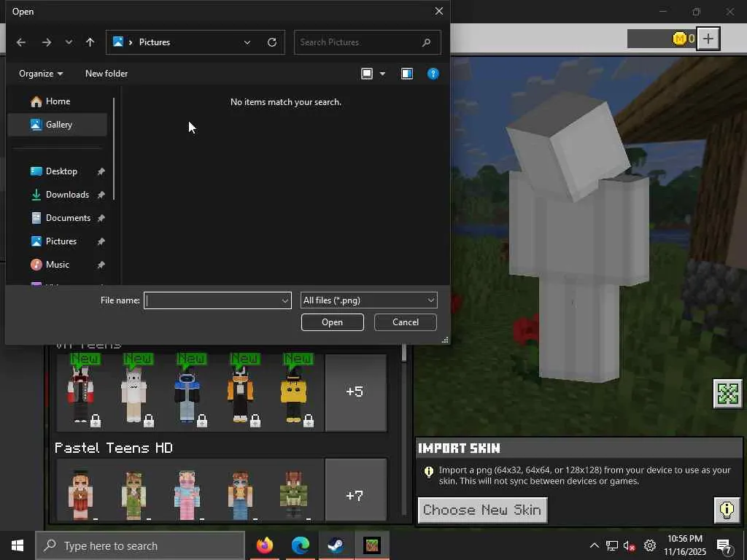Click the Open button in the dialog
Viewport: 747px width, 560px height.
click(x=332, y=322)
